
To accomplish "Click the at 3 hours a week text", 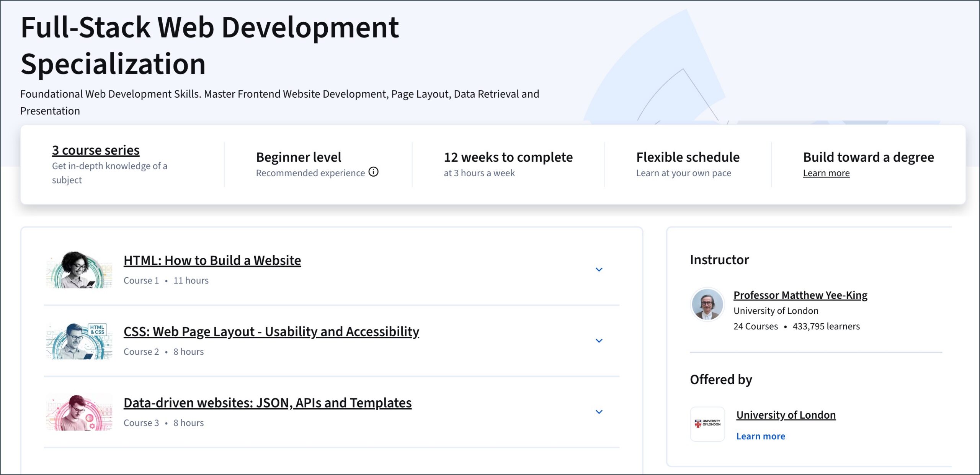I will [479, 173].
